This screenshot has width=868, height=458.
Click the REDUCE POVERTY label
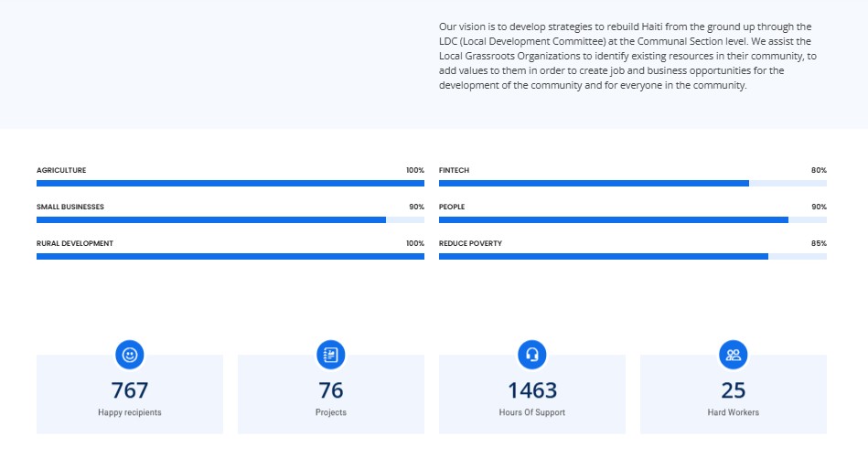click(470, 243)
